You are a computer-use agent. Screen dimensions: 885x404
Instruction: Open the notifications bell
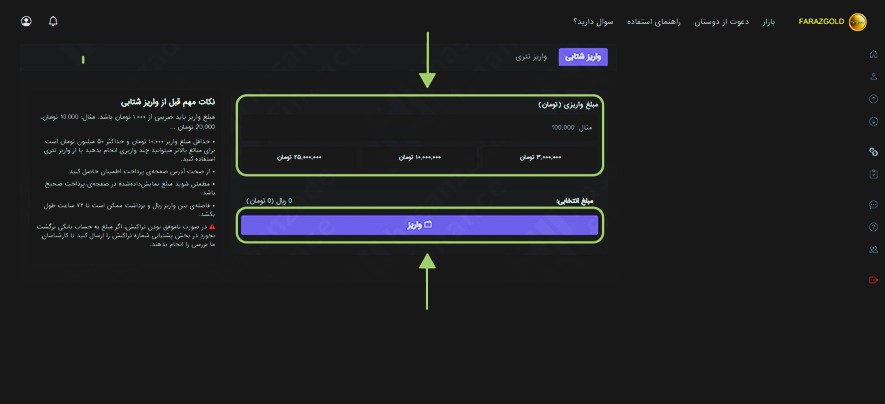53,21
